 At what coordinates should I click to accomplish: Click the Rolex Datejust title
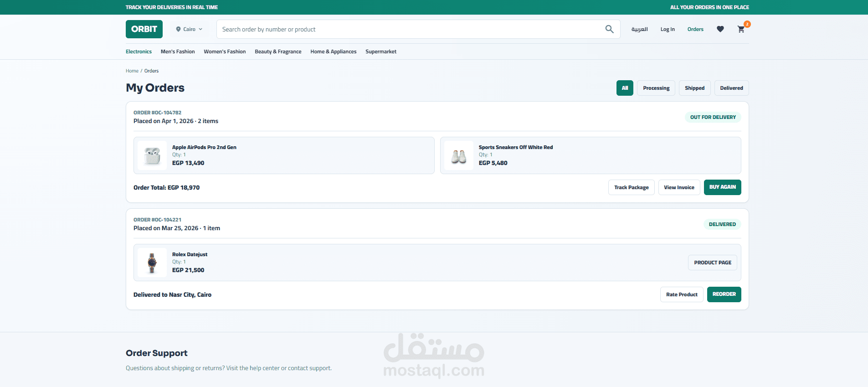pyautogui.click(x=190, y=254)
